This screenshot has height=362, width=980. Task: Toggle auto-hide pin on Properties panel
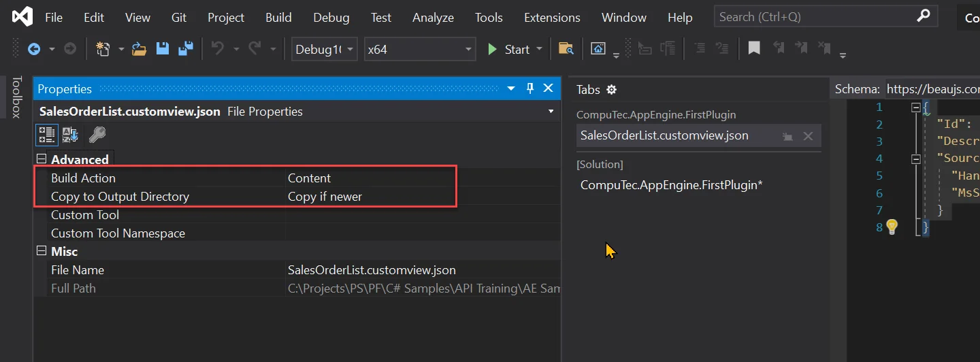(530, 88)
